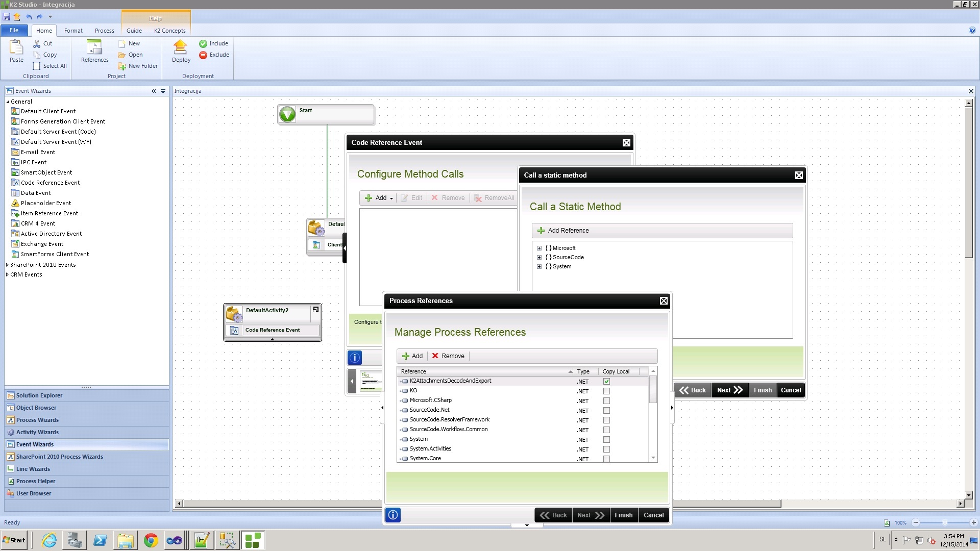This screenshot has height=551, width=980.
Task: Click the green Start node icon on canvas
Action: [287, 114]
